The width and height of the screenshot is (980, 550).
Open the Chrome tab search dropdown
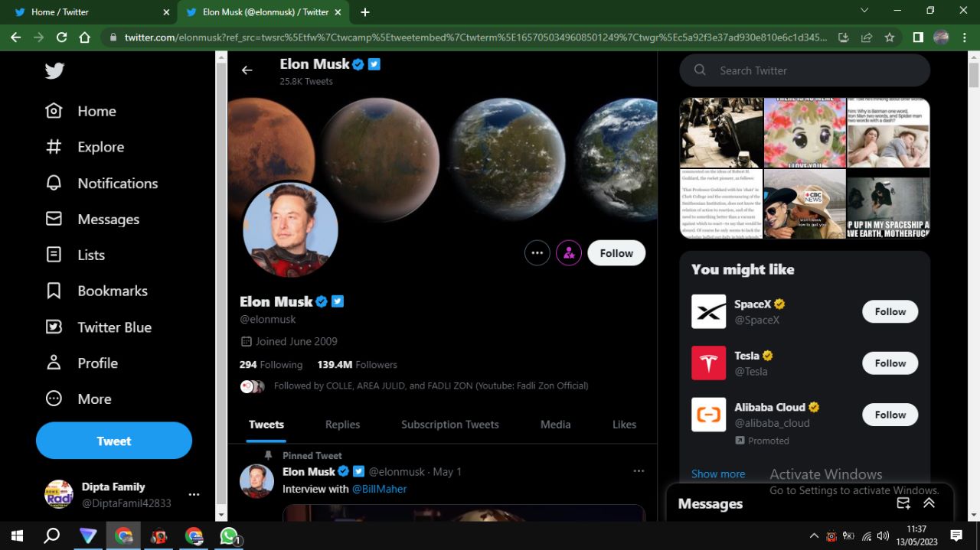pyautogui.click(x=864, y=11)
